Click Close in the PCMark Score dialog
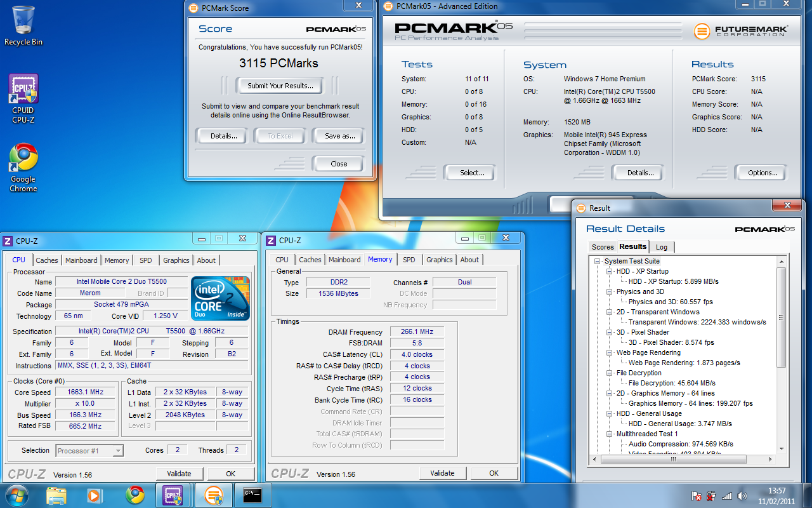The width and height of the screenshot is (812, 508). 339,164
